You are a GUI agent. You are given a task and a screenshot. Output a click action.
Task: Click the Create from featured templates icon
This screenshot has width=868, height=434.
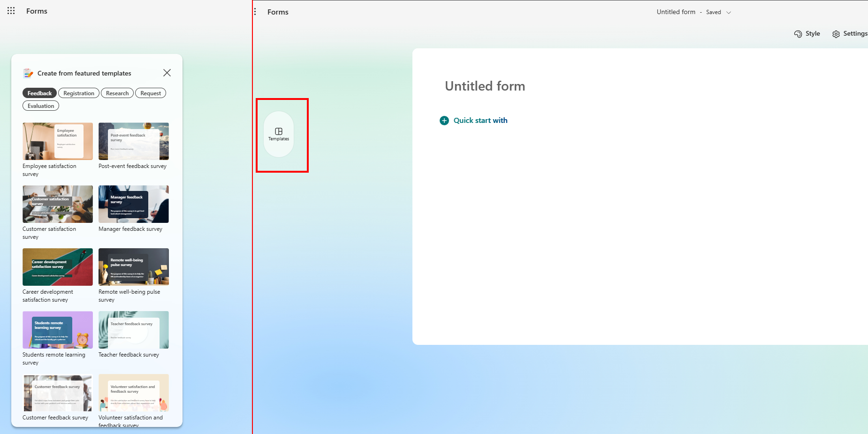(x=28, y=73)
